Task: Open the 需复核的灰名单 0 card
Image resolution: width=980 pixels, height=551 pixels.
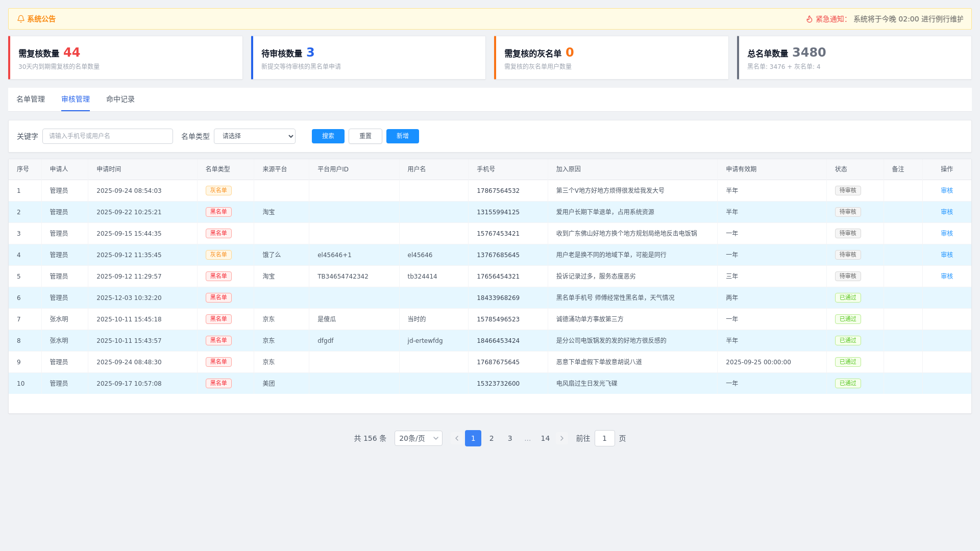Action: coord(611,58)
